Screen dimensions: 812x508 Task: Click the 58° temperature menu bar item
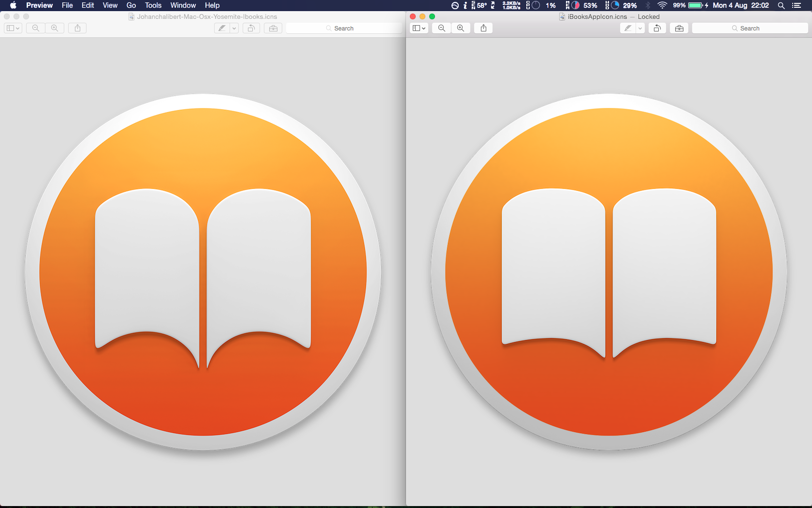pos(479,5)
